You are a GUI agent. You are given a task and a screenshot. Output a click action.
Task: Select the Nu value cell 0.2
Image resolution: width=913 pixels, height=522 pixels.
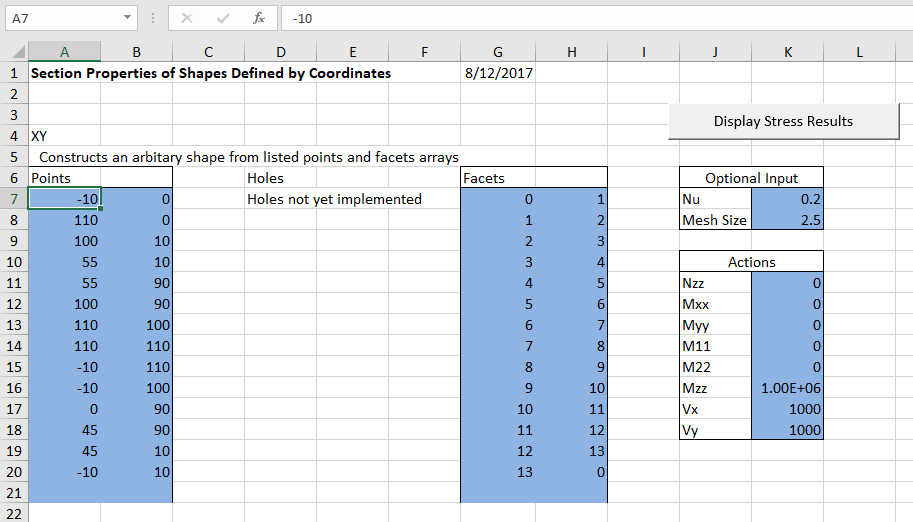(787, 199)
